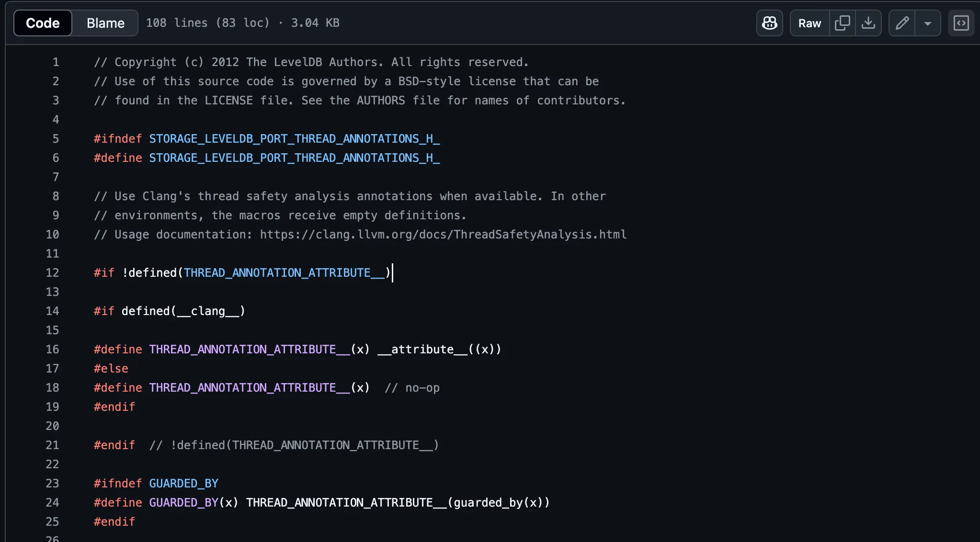
Task: Click the #else directive on line 17
Action: pos(111,369)
